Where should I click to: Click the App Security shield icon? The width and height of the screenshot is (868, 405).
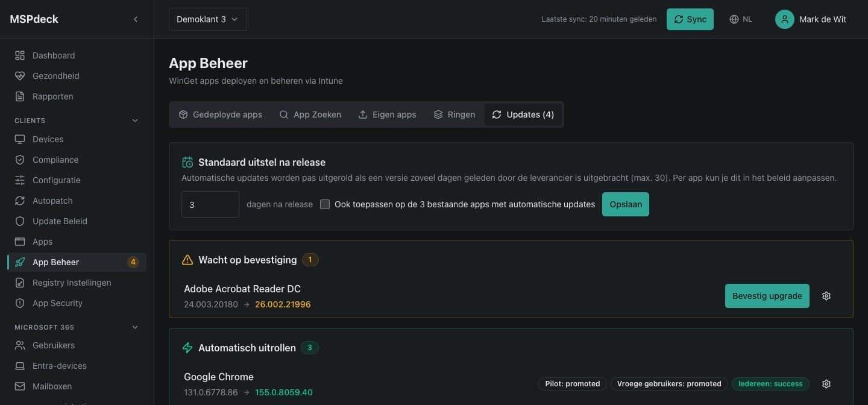20,303
